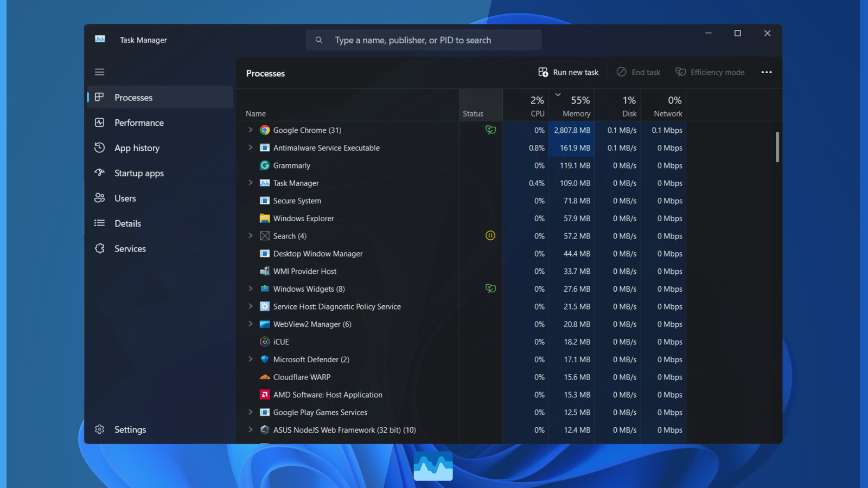Open the hamburger navigation menu

pyautogui.click(x=99, y=72)
